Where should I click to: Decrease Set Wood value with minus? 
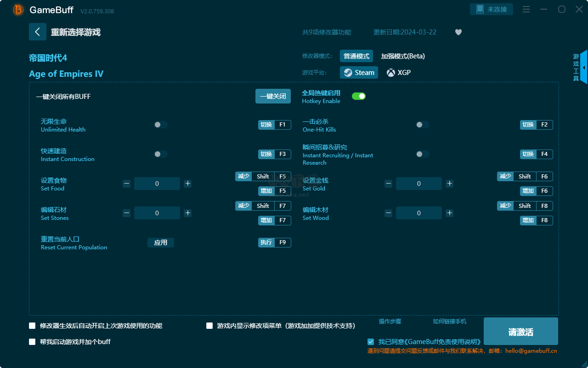click(388, 213)
